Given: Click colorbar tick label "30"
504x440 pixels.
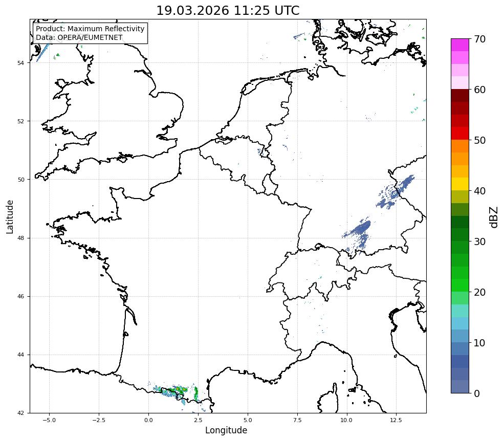Looking at the screenshot, I should point(479,241).
